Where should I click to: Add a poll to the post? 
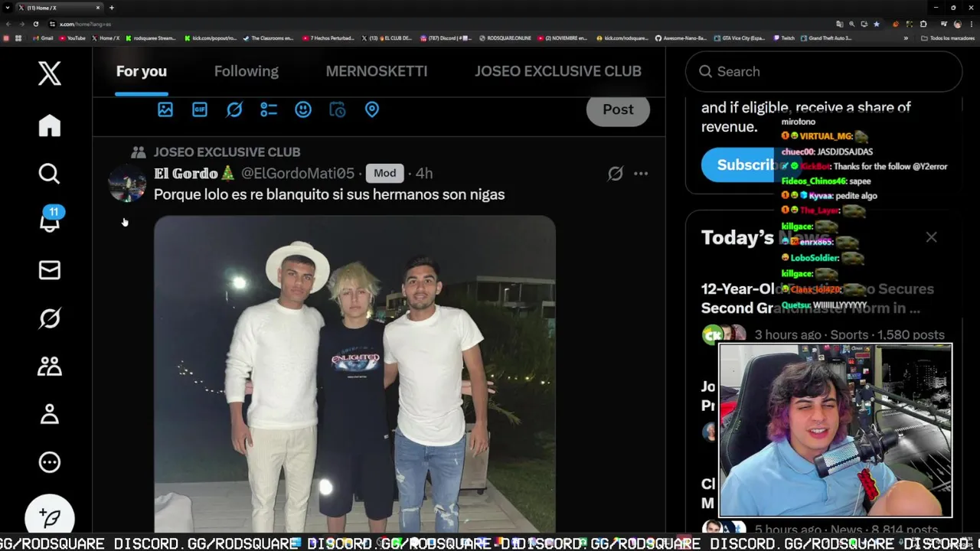coord(269,109)
